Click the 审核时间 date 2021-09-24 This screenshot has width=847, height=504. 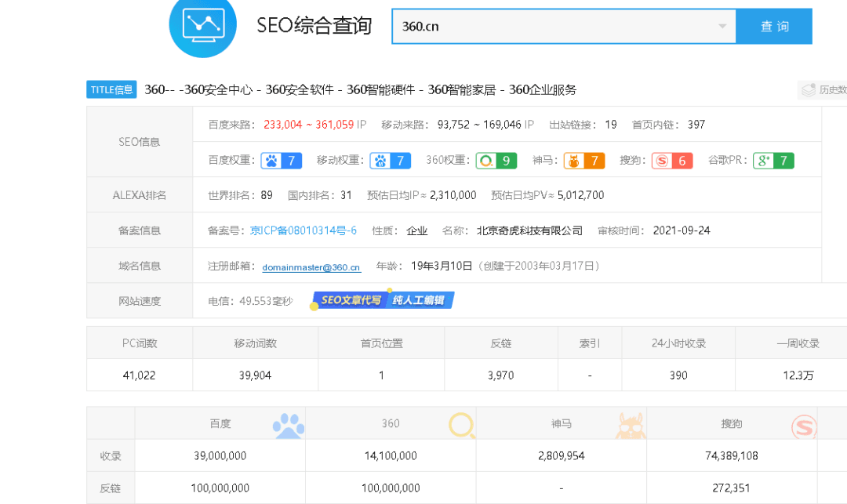pos(682,231)
